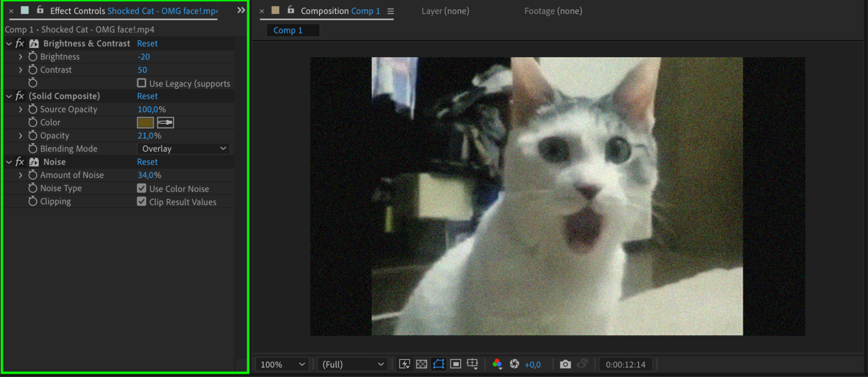Screen dimensions: 868x377
Task: Expand the Amount of Noise property
Action: tap(20, 175)
